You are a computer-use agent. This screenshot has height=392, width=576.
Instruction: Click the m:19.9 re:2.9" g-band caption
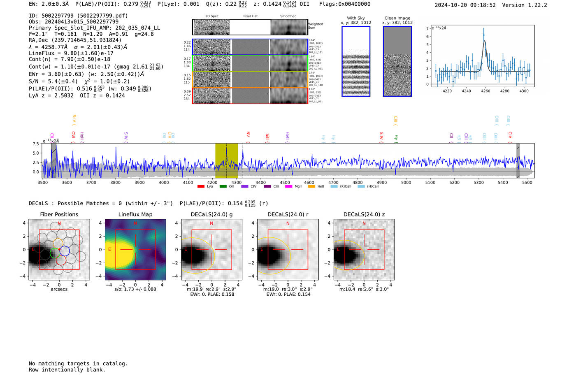[x=211, y=289]
